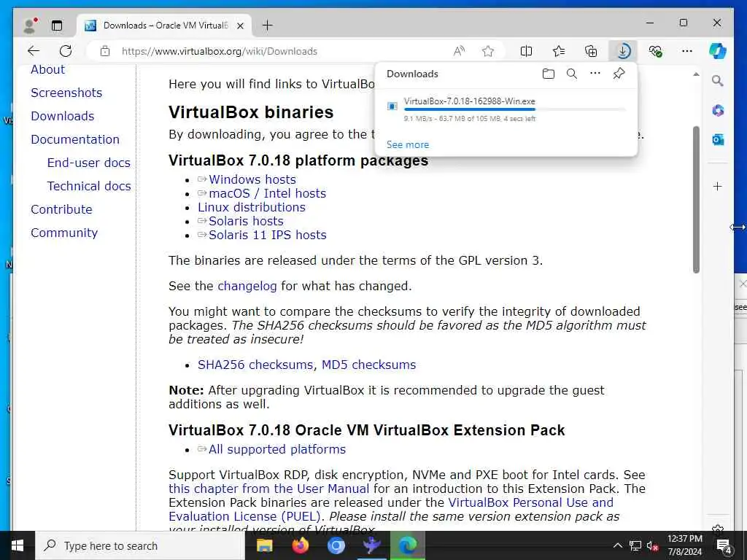
Task: Click scrollbar up arrow
Action: click(x=696, y=74)
